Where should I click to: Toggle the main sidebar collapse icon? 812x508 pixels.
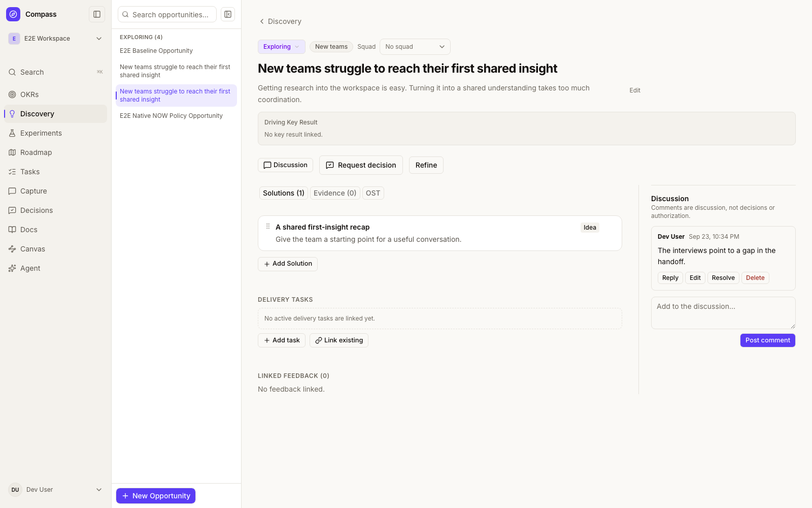click(97, 14)
